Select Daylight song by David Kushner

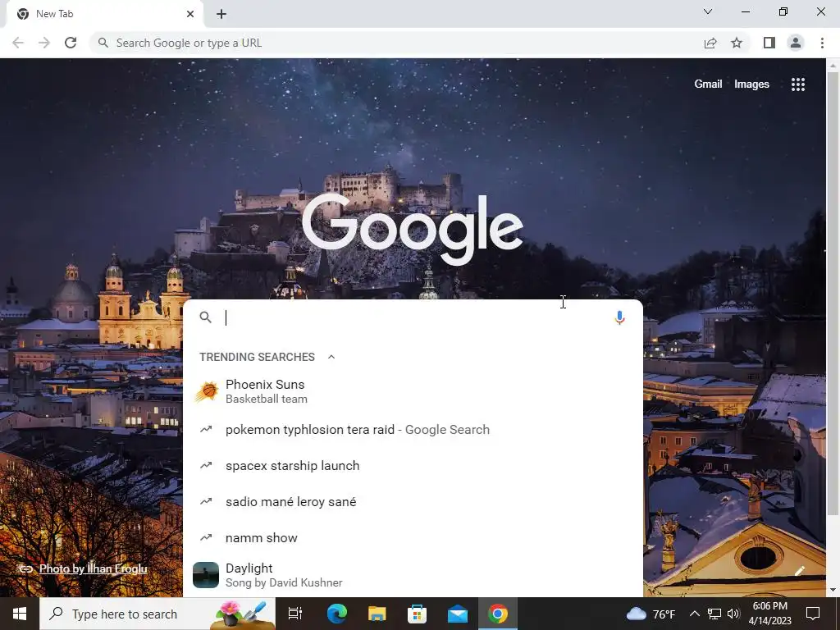413,575
